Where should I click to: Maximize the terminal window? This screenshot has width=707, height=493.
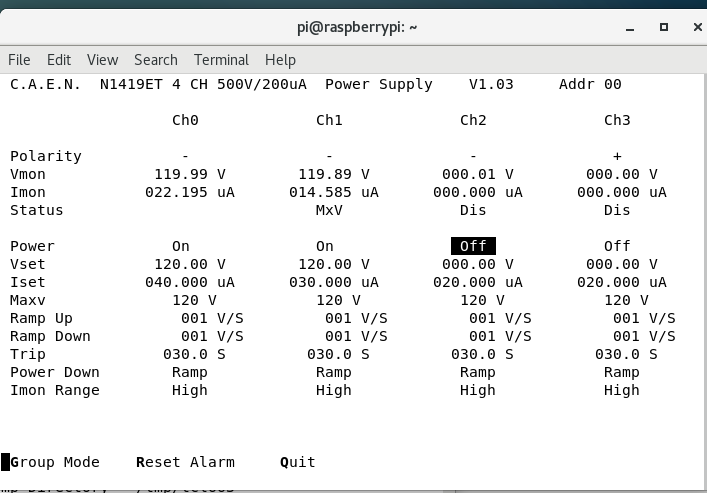[x=664, y=27]
